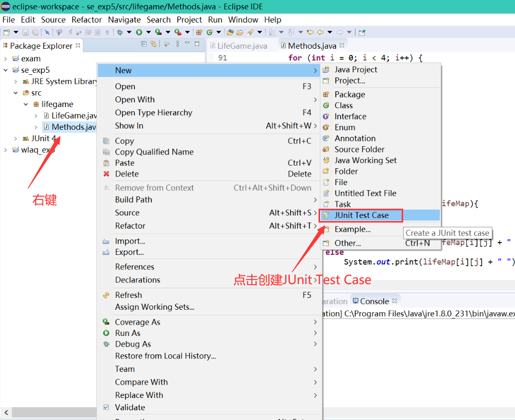Maximize the Package Explorer view
The height and width of the screenshot is (420, 515).
(x=197, y=44)
